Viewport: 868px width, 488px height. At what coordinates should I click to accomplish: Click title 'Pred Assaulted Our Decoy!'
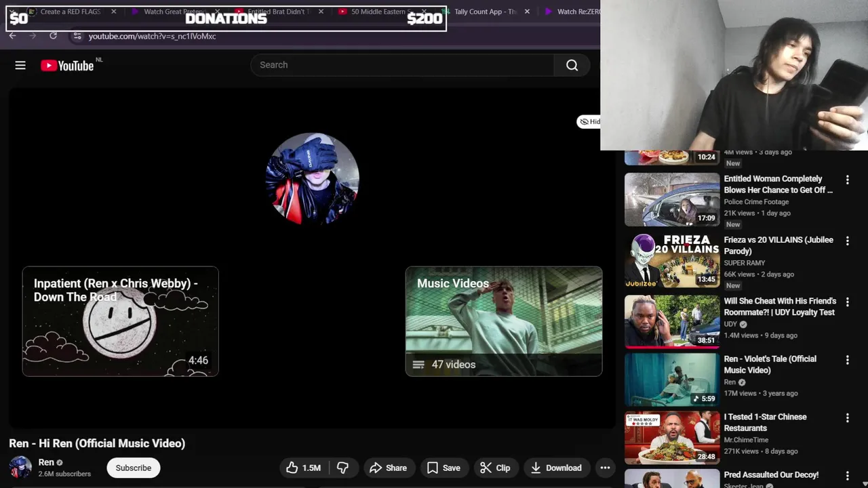click(771, 474)
